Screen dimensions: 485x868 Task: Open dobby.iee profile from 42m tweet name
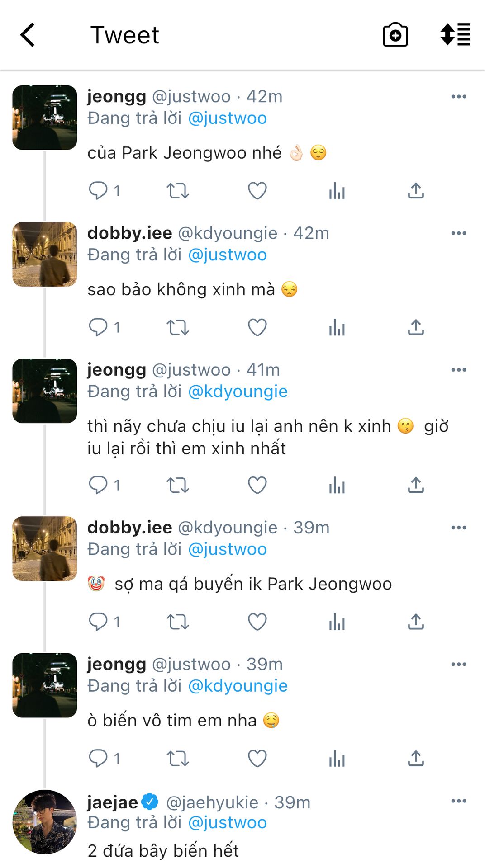tap(130, 233)
